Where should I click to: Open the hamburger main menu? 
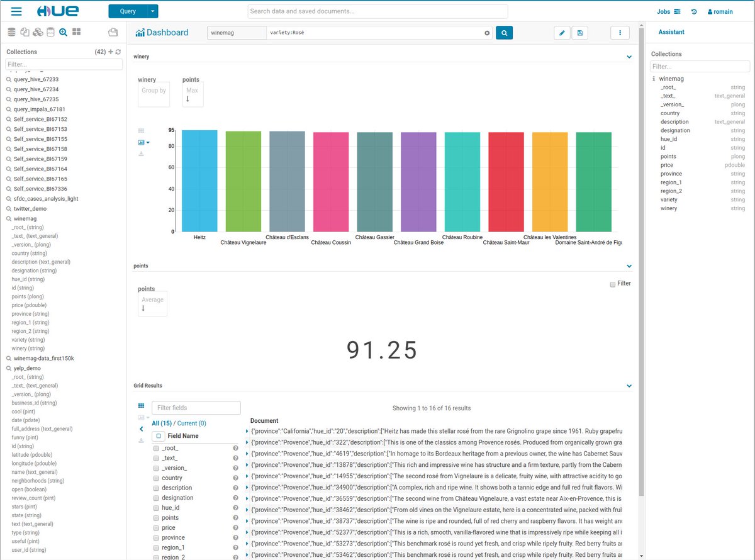(x=16, y=11)
